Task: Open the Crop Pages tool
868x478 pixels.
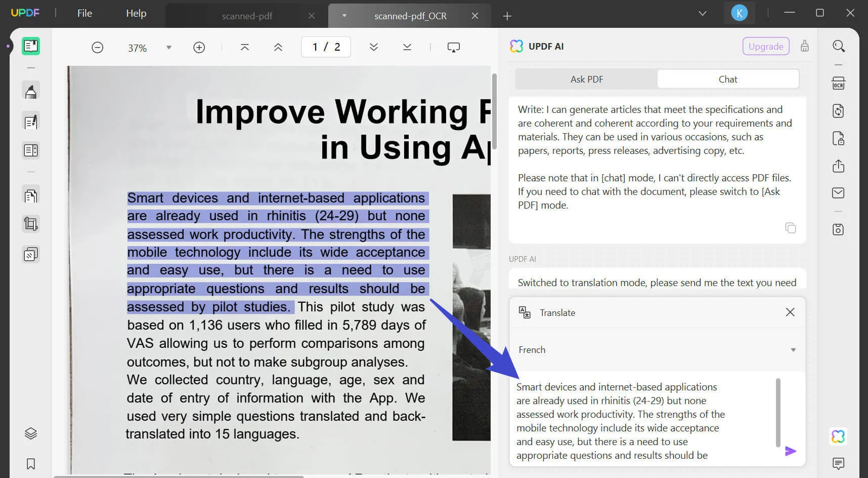Action: 31,224
